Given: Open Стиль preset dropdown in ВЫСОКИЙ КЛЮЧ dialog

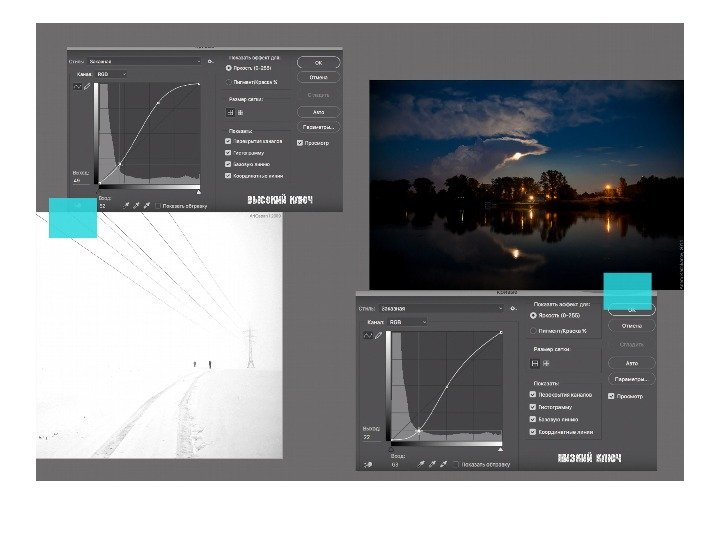Looking at the screenshot, I should tap(144, 62).
